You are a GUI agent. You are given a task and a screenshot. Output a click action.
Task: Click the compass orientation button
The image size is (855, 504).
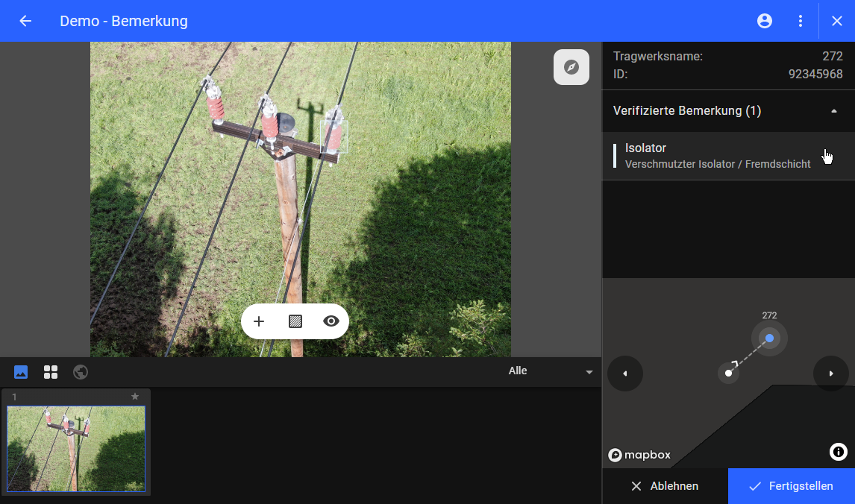tap(571, 67)
